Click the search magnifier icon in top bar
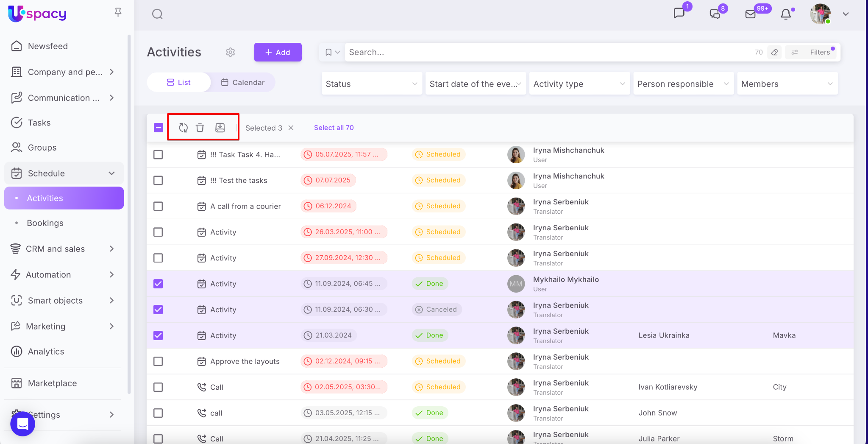 [x=157, y=14]
